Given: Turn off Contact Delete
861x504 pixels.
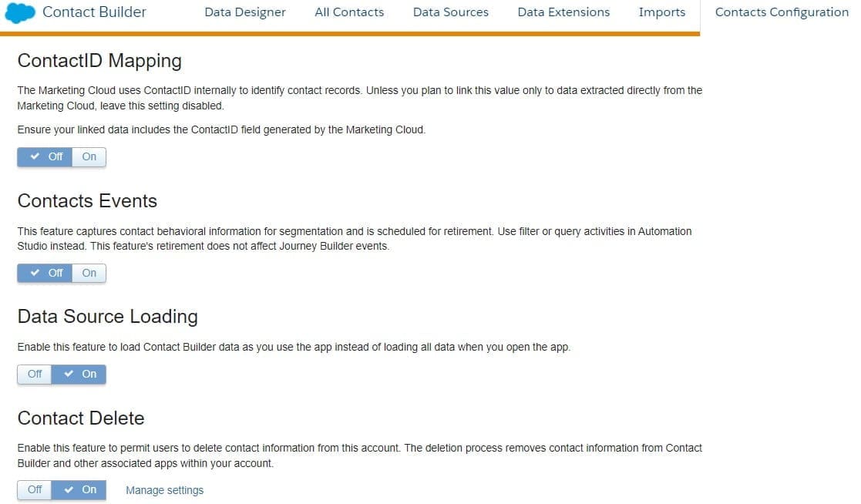Looking at the screenshot, I should [x=35, y=490].
